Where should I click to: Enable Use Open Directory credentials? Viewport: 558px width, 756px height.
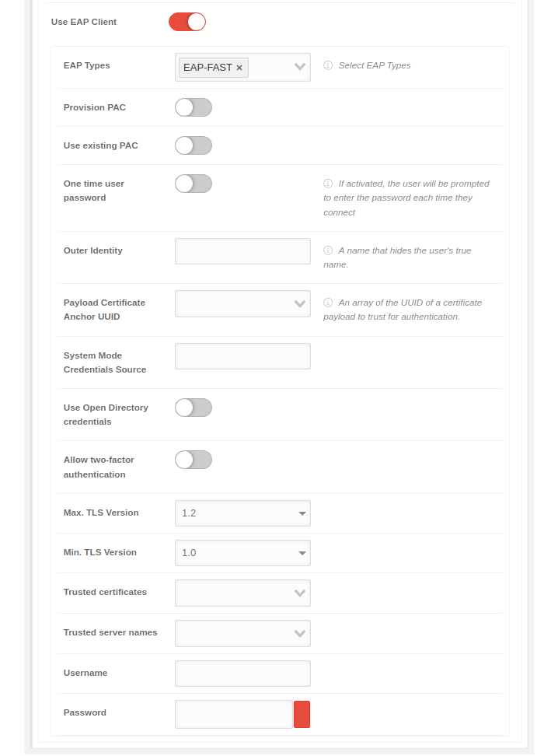[194, 408]
